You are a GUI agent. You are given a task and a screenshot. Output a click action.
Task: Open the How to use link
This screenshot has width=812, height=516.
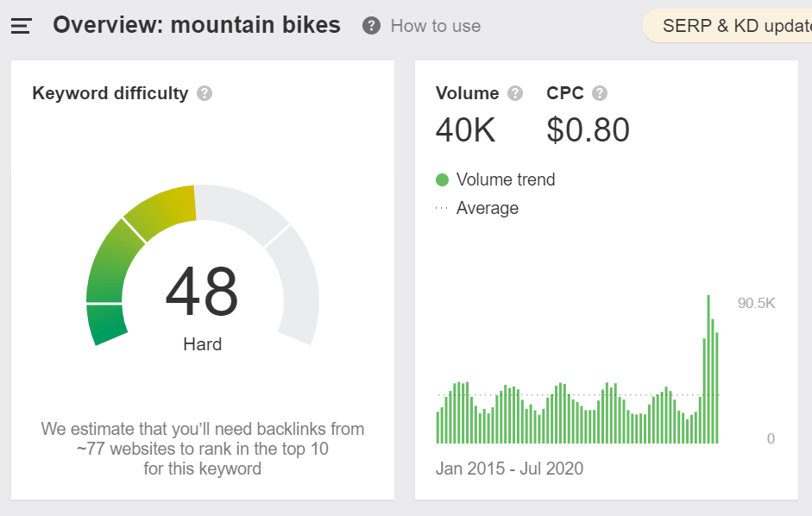pos(435,26)
